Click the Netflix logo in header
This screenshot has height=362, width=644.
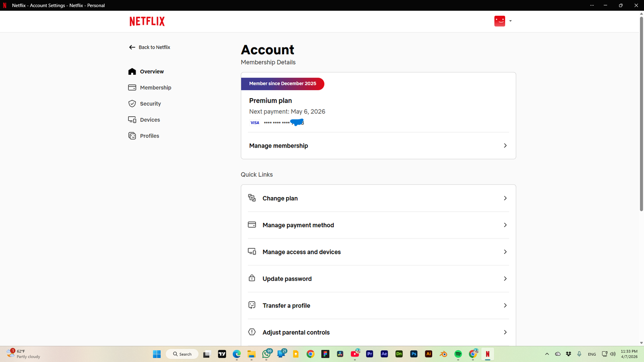tap(147, 21)
